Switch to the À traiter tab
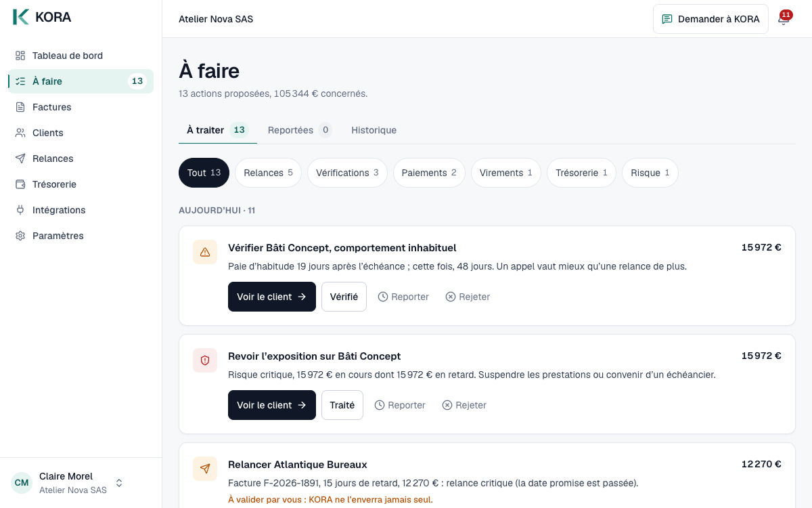Screen dimensions: 812x508 pyautogui.click(x=218, y=130)
